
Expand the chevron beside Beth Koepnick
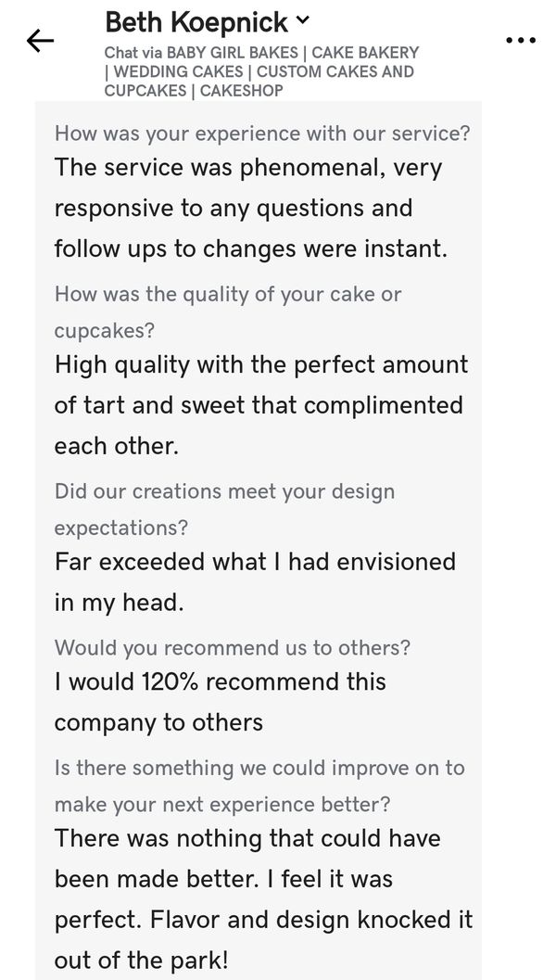coord(303,20)
